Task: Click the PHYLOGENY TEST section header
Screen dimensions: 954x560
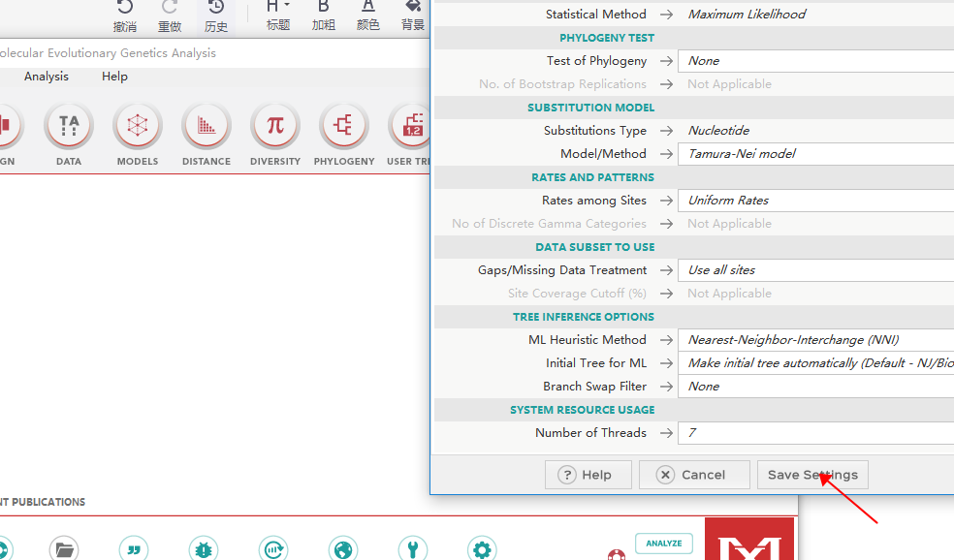Action: coord(607,38)
